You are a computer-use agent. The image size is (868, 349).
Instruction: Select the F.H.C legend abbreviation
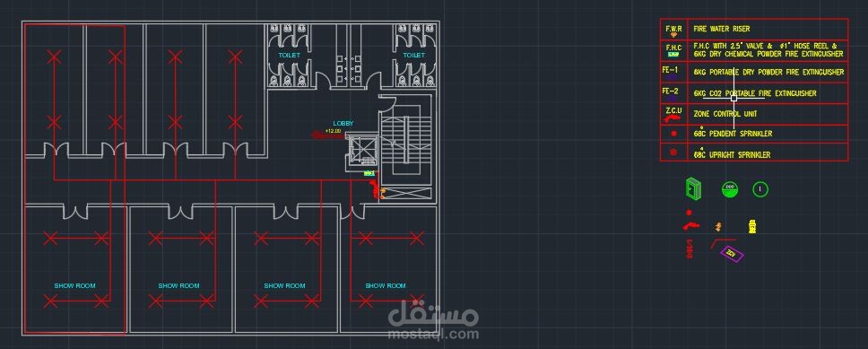pos(673,48)
